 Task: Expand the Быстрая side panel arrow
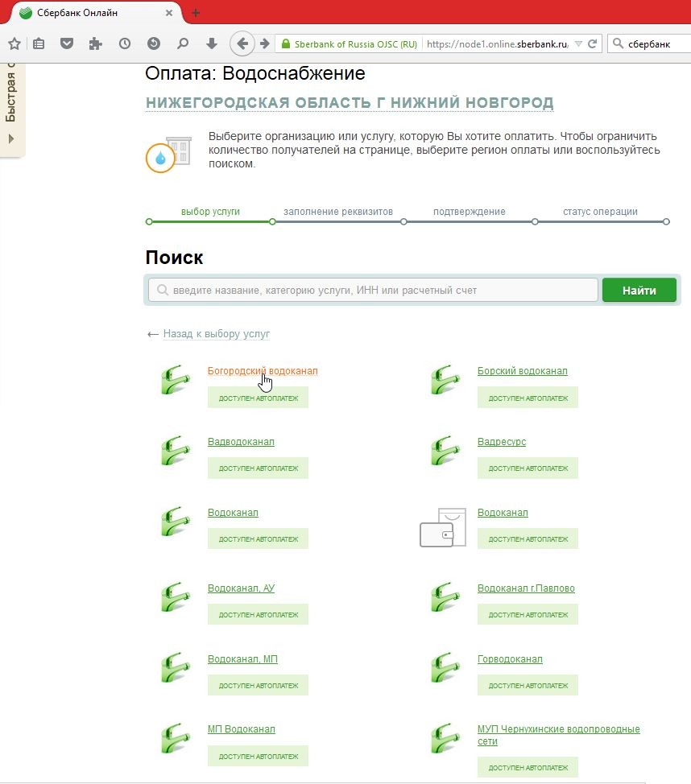tap(11, 138)
